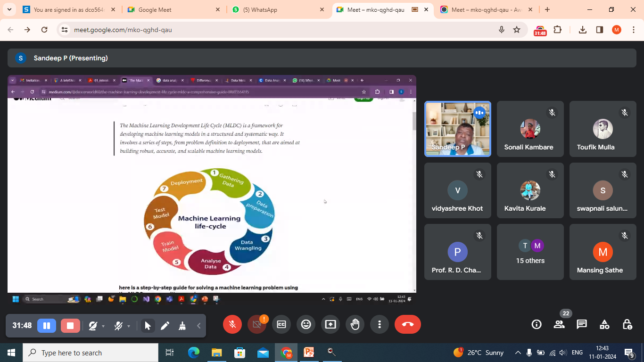Open the Windows Start menu

pos(11,353)
